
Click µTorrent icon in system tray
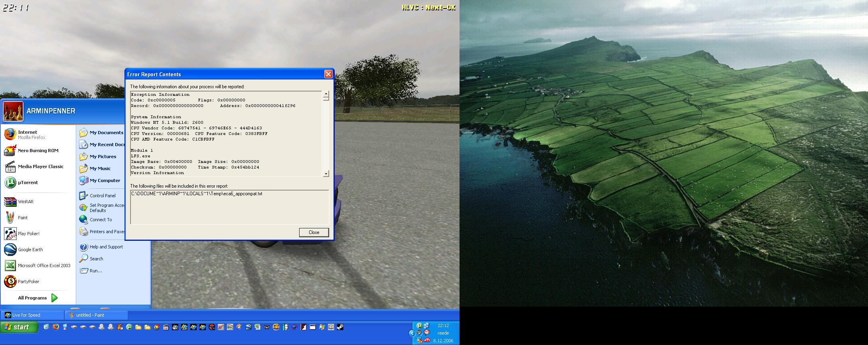pos(419,326)
